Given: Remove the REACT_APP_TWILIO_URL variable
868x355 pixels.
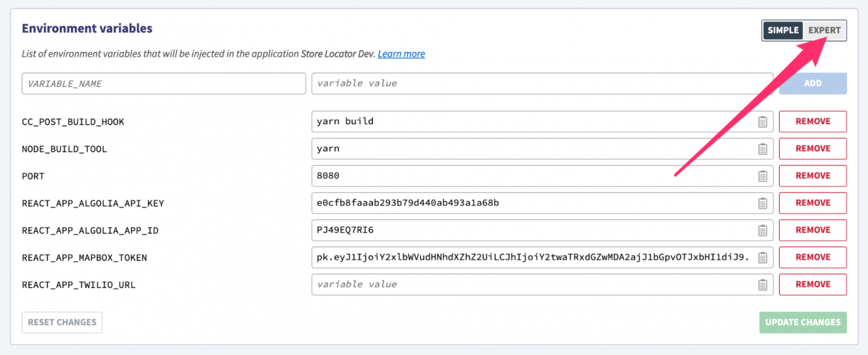Looking at the screenshot, I should point(813,284).
